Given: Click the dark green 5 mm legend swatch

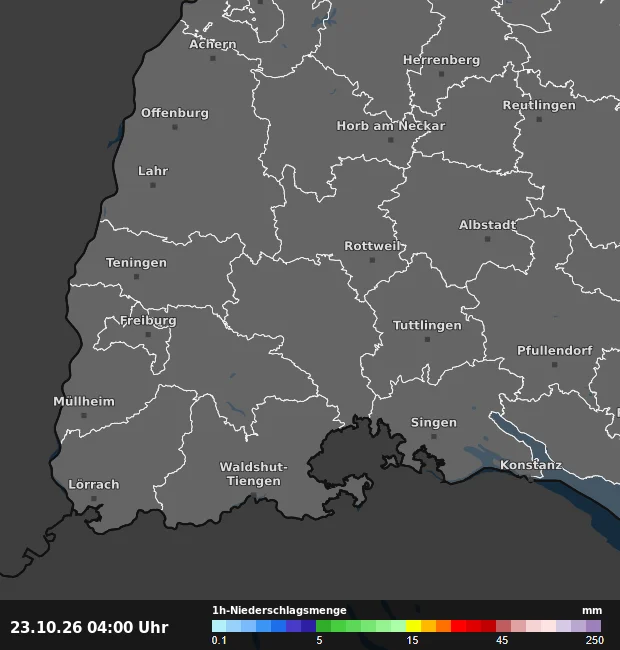Looking at the screenshot, I should (323, 626).
